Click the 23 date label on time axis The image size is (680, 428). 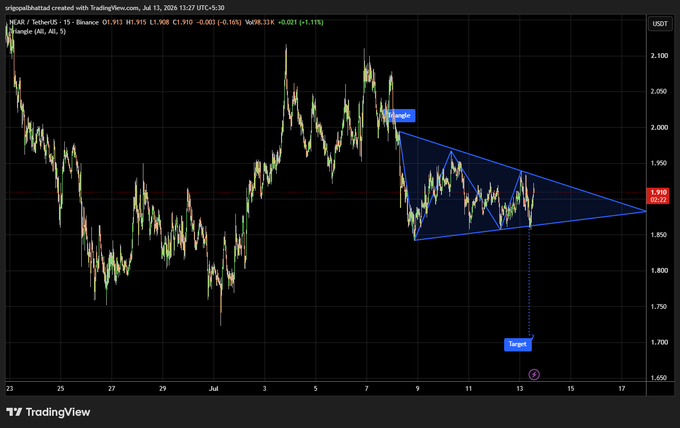click(x=10, y=389)
